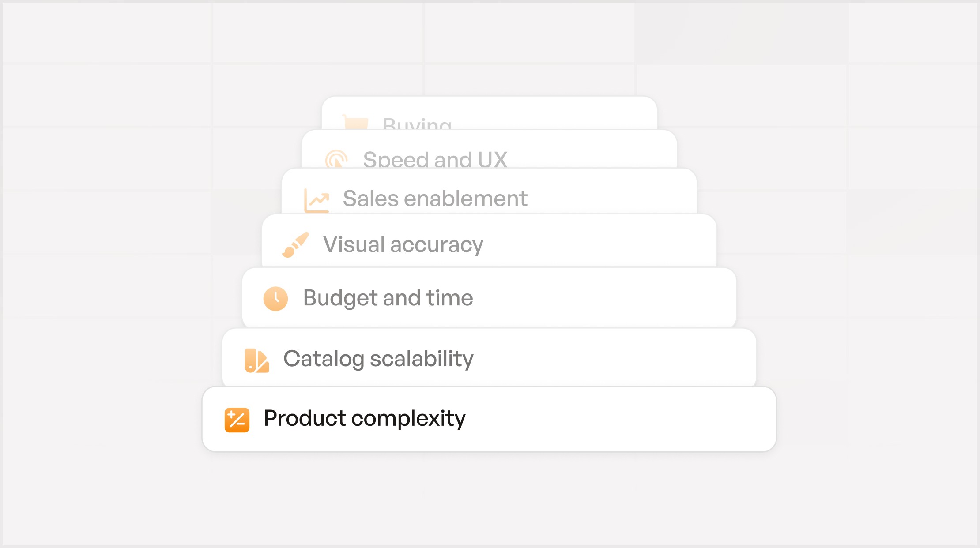Click the paintbrush icon for Visual accuracy
Image resolution: width=980 pixels, height=548 pixels.
295,245
